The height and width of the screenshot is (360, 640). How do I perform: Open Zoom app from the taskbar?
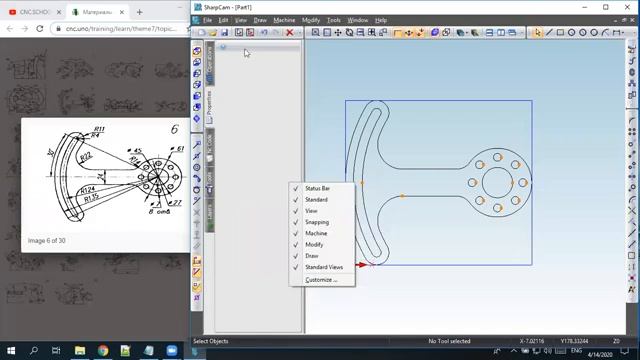171,351
